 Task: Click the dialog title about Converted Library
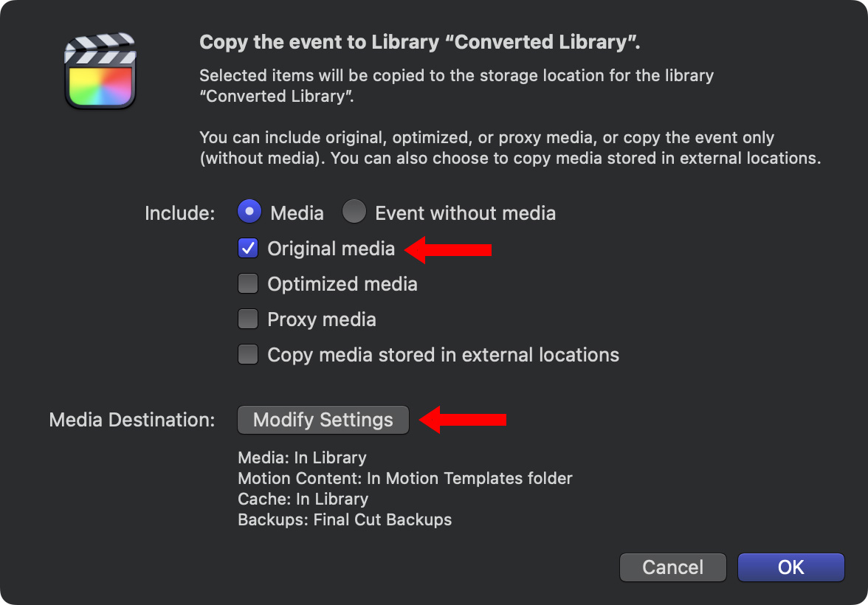[x=419, y=42]
